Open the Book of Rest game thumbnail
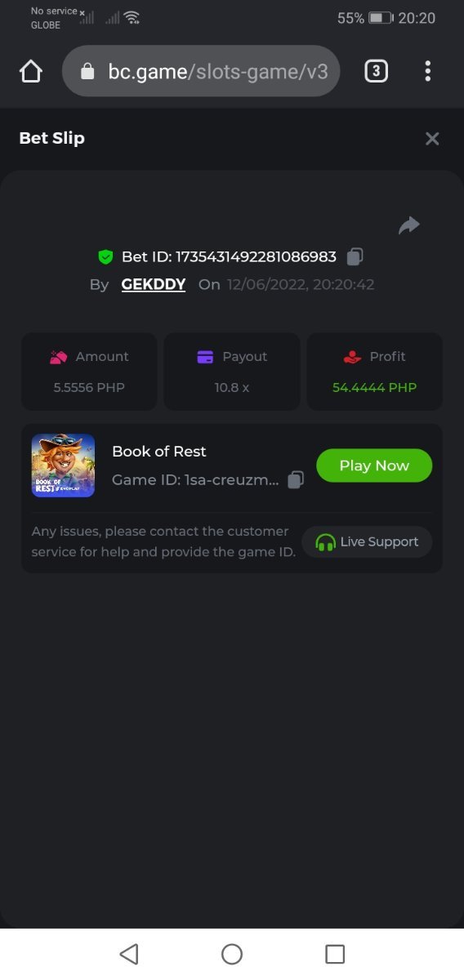This screenshot has height=980, width=464. point(63,465)
